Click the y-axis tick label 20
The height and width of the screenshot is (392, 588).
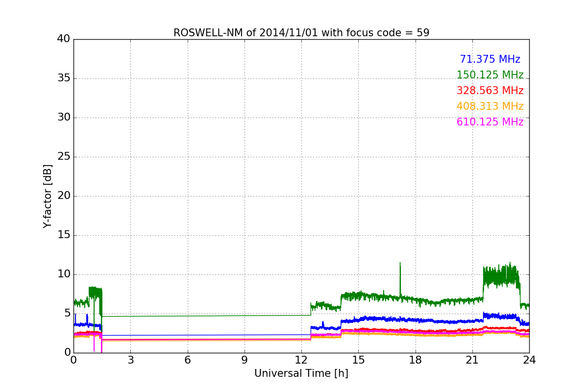tap(64, 196)
